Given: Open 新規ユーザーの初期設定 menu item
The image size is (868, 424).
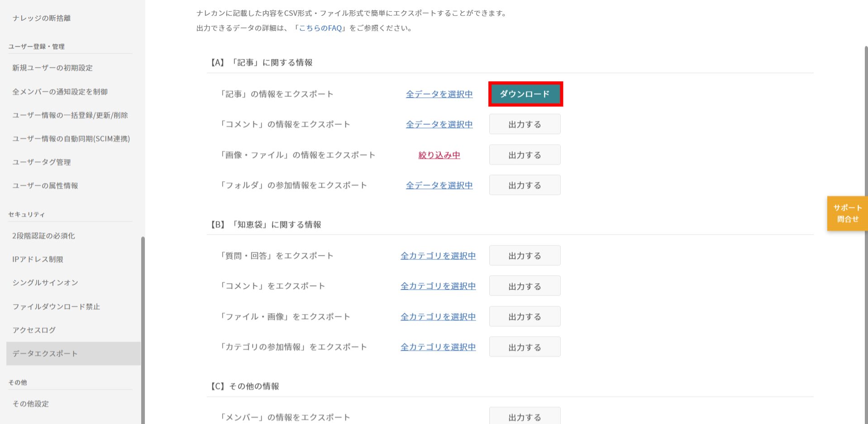Looking at the screenshot, I should click(52, 68).
